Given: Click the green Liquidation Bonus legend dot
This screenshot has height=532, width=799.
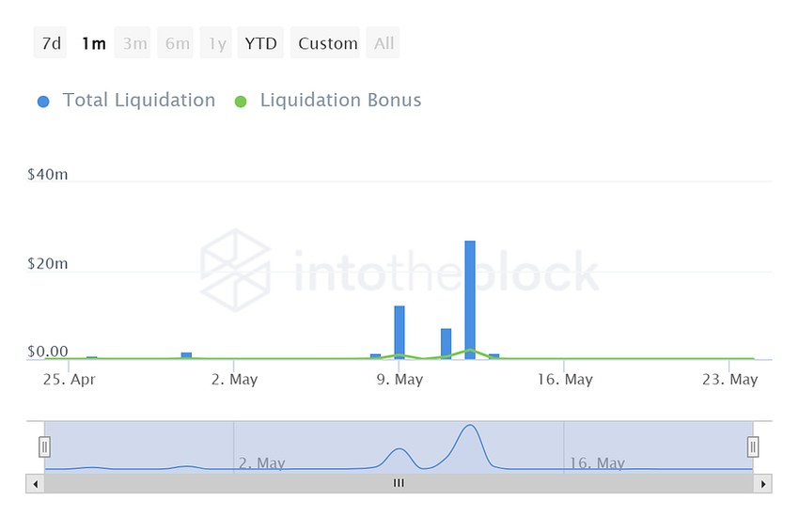Looking at the screenshot, I should (x=241, y=101).
